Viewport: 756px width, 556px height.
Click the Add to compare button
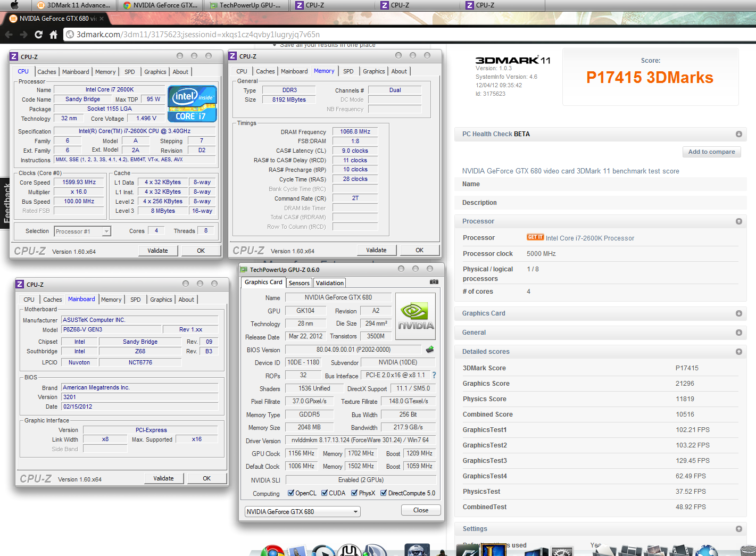coord(711,152)
